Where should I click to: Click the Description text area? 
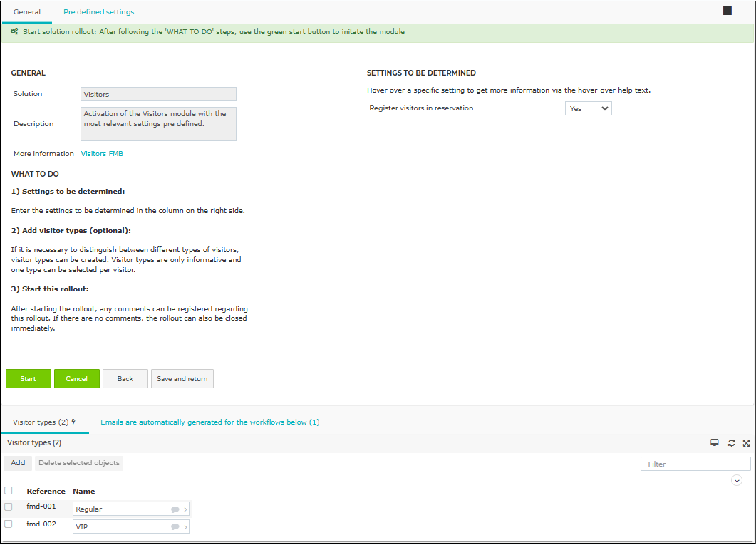pyautogui.click(x=158, y=124)
